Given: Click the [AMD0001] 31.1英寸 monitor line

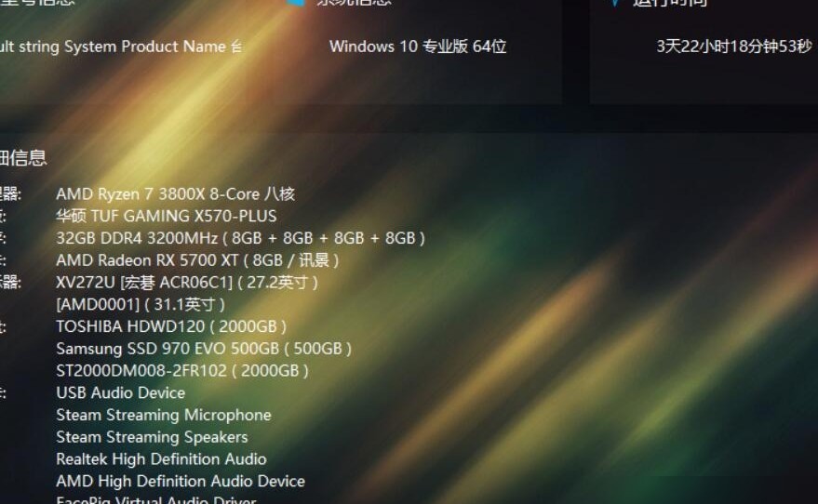Looking at the screenshot, I should 141,304.
